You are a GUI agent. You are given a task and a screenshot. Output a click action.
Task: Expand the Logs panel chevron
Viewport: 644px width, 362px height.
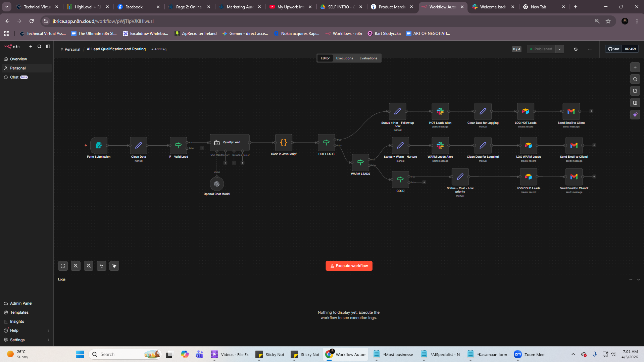coord(639,279)
